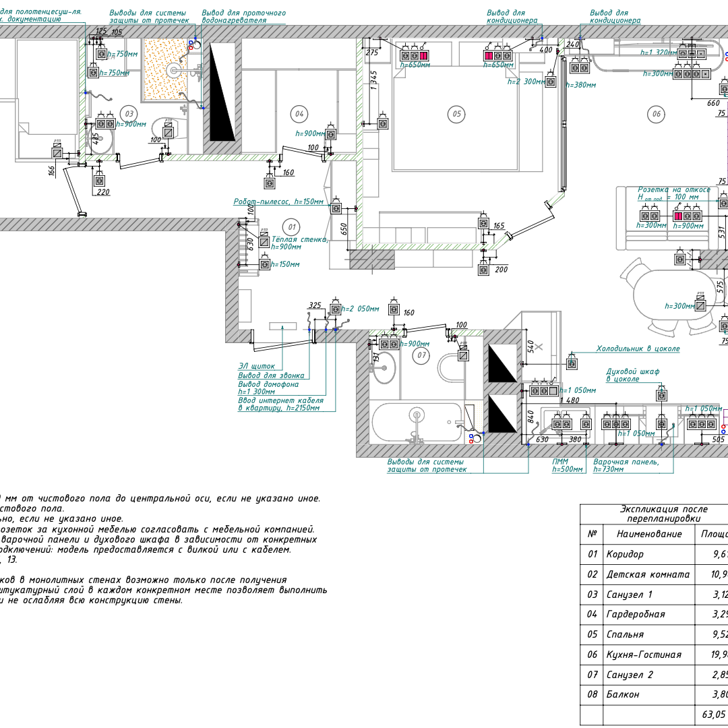Click the 'Тёплая стенка' annotation
Screen dimensions: 728x728
coord(300,239)
